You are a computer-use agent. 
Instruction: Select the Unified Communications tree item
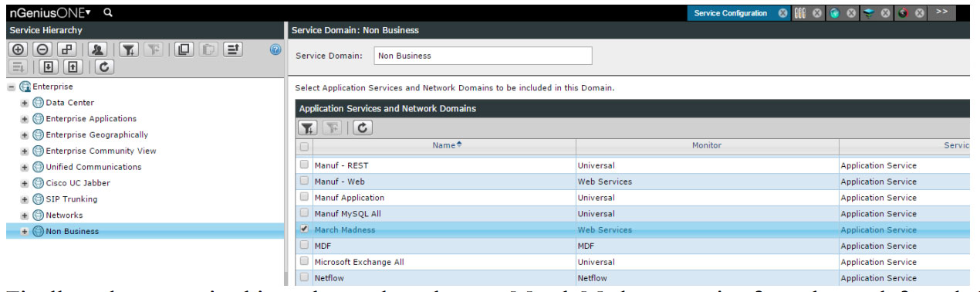pos(93,167)
